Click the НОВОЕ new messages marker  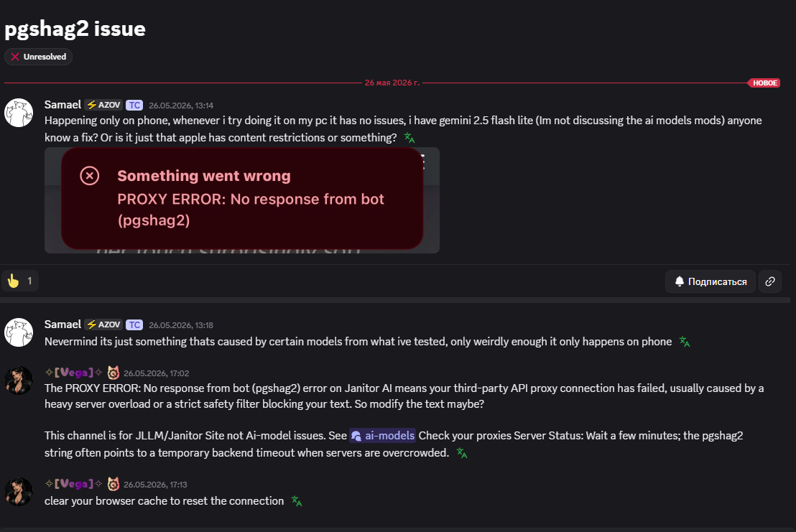pyautogui.click(x=764, y=83)
